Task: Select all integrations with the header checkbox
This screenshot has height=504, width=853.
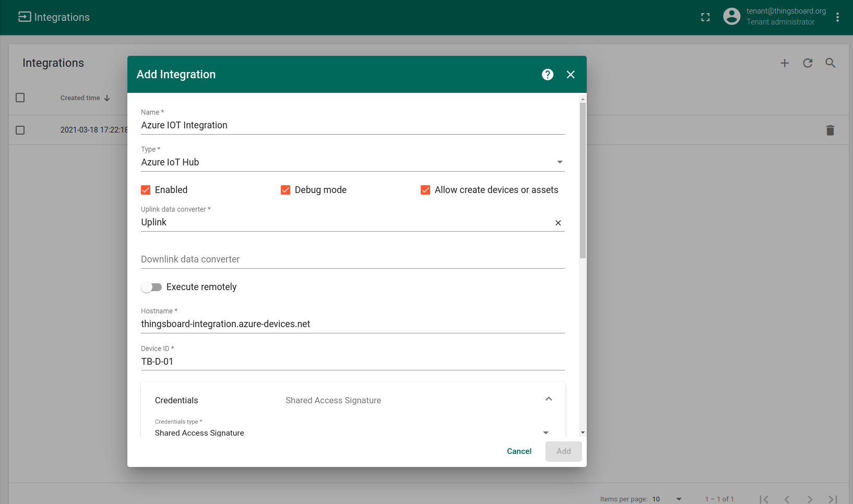Action: tap(20, 98)
